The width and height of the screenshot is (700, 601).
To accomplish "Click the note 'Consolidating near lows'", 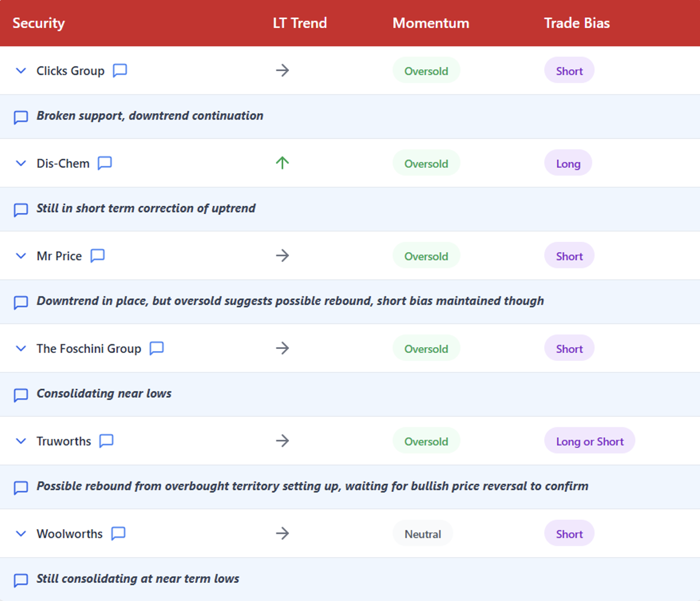I will (104, 394).
